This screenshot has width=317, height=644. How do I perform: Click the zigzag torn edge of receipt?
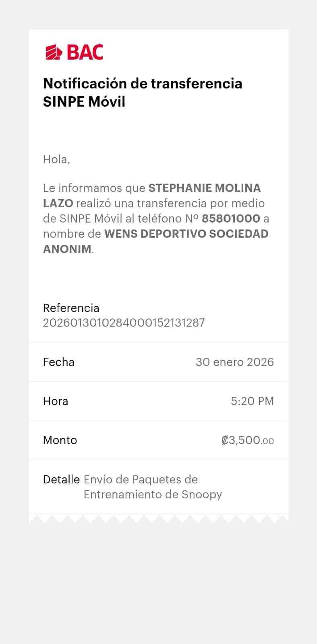tap(158, 519)
